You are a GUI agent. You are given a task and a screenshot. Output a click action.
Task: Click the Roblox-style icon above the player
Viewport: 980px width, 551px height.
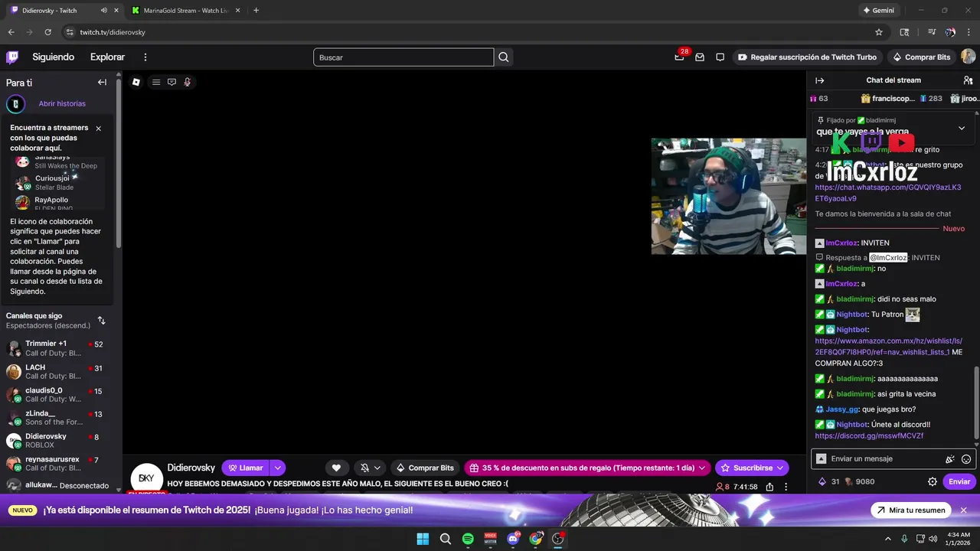136,82
